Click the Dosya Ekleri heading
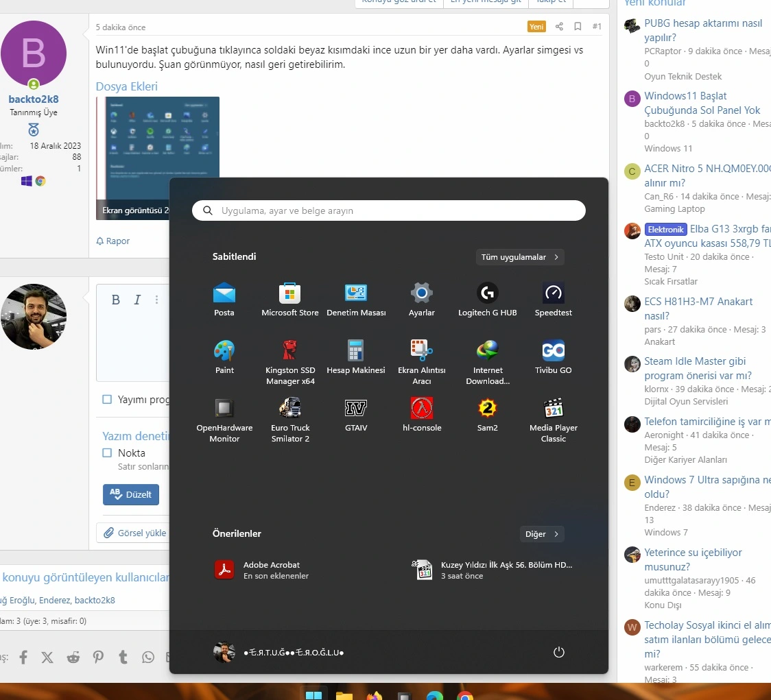The width and height of the screenshot is (771, 700). (x=126, y=86)
